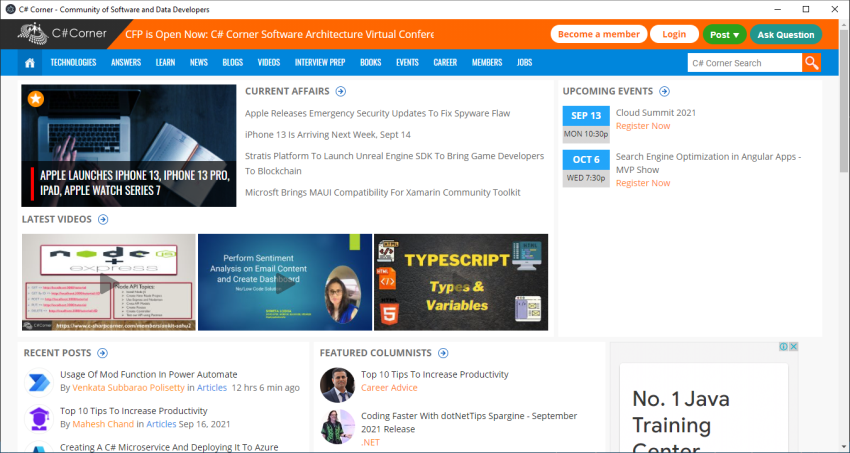Click the Current Affairs heading

(x=287, y=92)
